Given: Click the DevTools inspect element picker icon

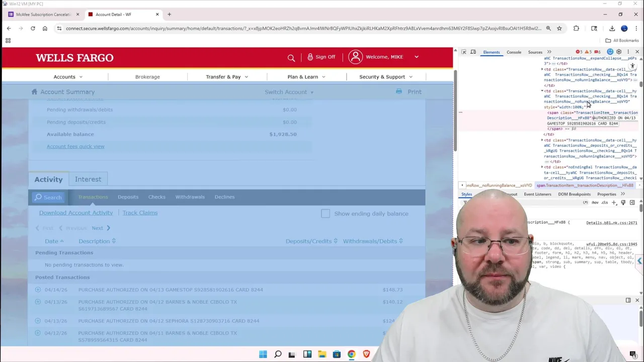Looking at the screenshot, I should point(464,52).
